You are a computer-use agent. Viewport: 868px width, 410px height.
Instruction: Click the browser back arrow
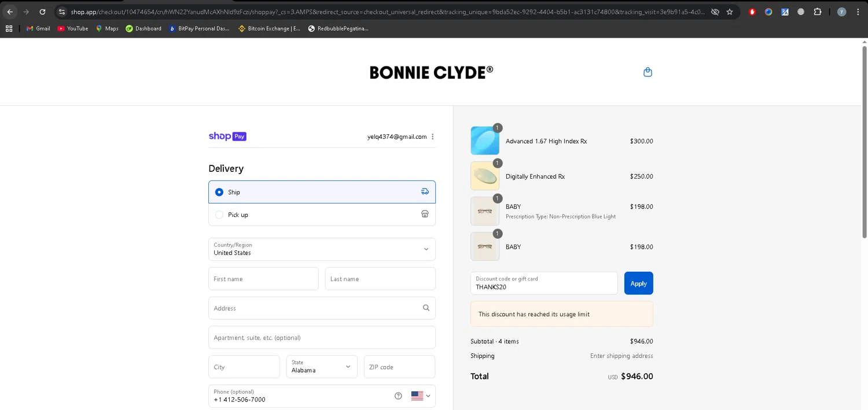coord(10,12)
